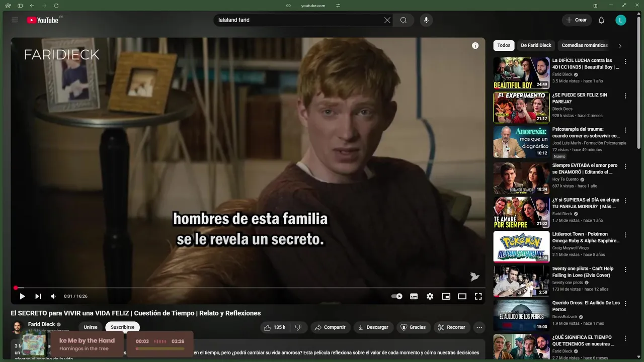Select the De Farid Dieck chip
The image size is (644, 362).
click(536, 45)
